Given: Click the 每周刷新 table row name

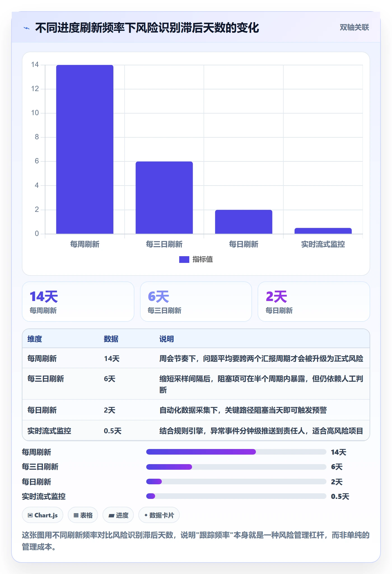Looking at the screenshot, I should coord(42,358).
